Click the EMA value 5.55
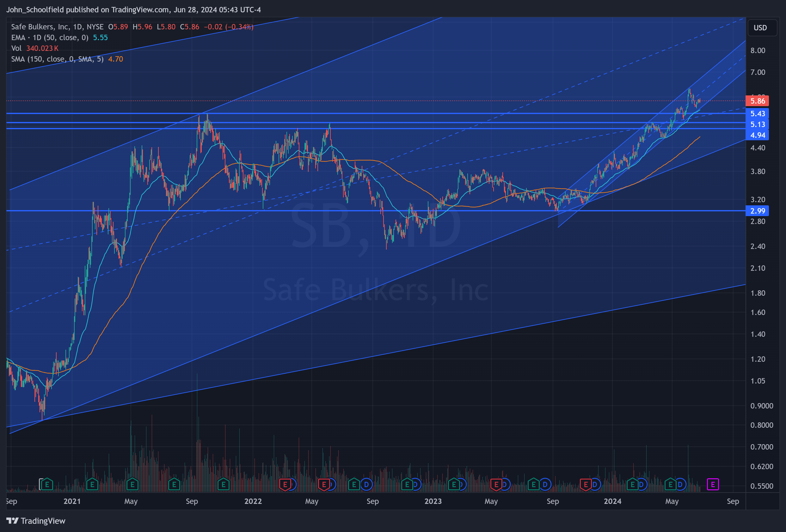786x532 pixels. [x=101, y=38]
